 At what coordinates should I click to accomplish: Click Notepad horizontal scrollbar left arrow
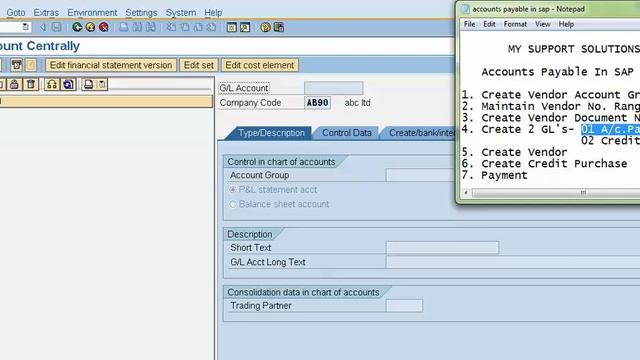click(466, 192)
